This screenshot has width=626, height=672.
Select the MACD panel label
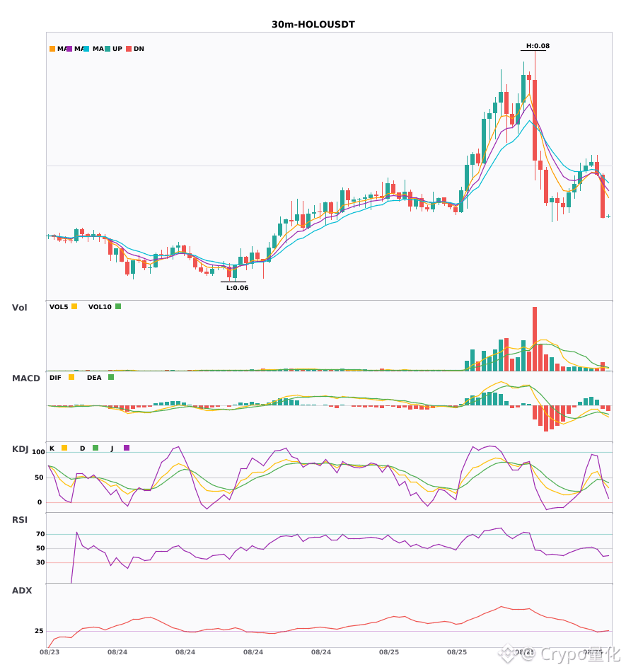[x=25, y=378]
